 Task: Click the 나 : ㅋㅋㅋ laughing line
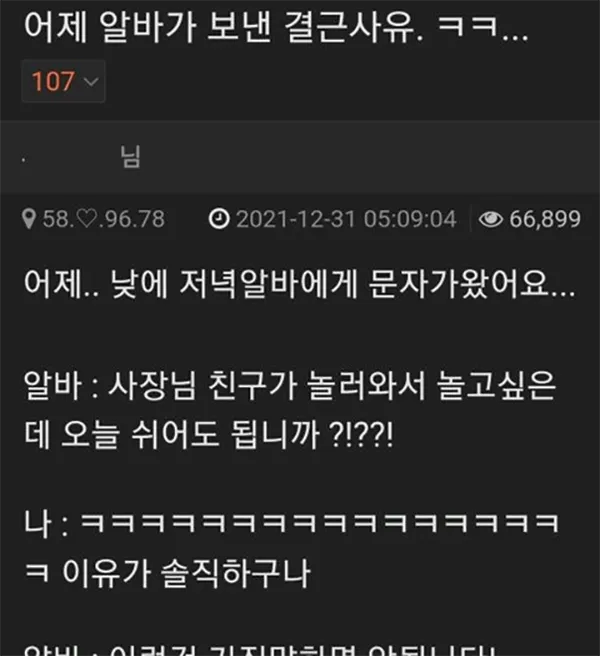(291, 523)
